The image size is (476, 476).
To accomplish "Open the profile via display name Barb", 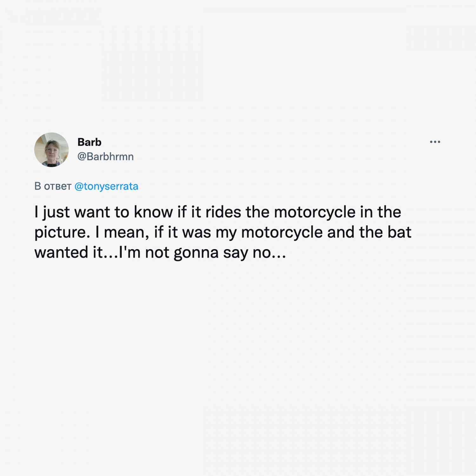I will coord(89,142).
